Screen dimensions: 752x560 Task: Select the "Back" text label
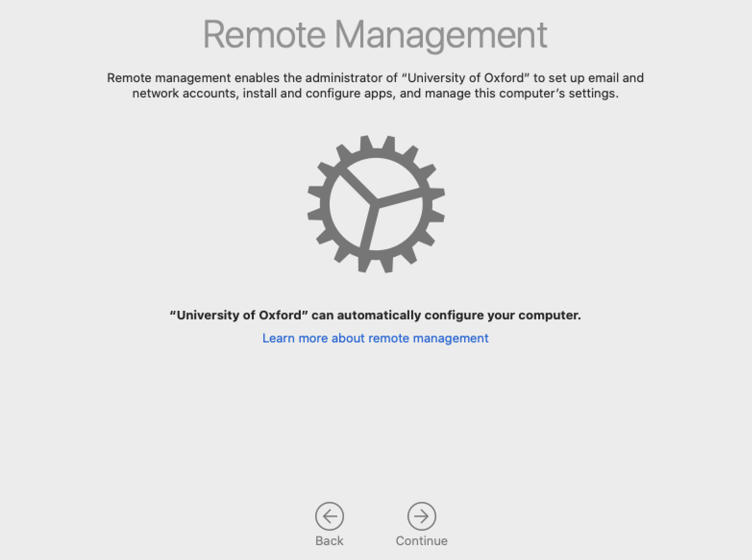[329, 541]
